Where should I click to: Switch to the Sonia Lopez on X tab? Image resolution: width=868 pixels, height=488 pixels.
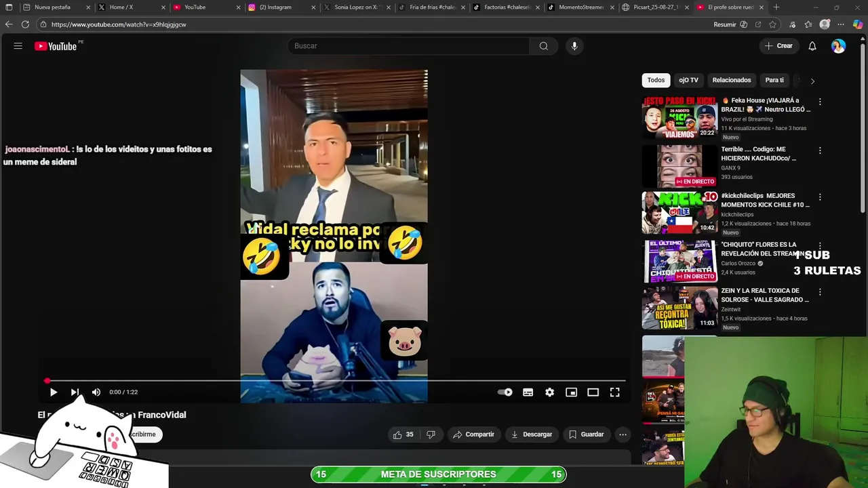tap(355, 7)
